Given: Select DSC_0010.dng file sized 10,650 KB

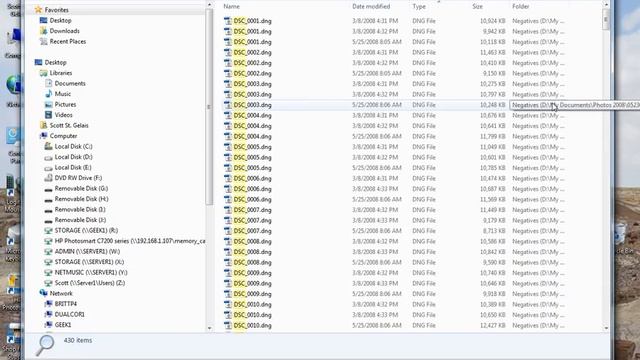Looking at the screenshot, I should (x=253, y=315).
